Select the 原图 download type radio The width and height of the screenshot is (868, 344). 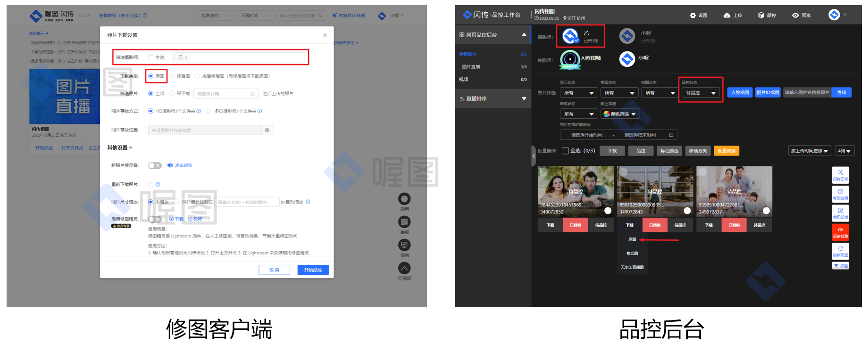150,76
